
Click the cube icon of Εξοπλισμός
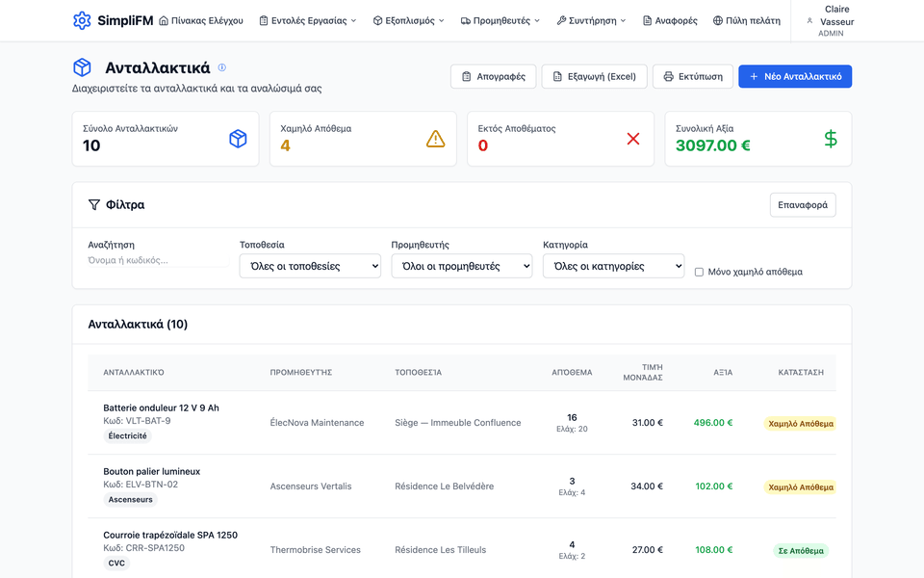(x=377, y=20)
